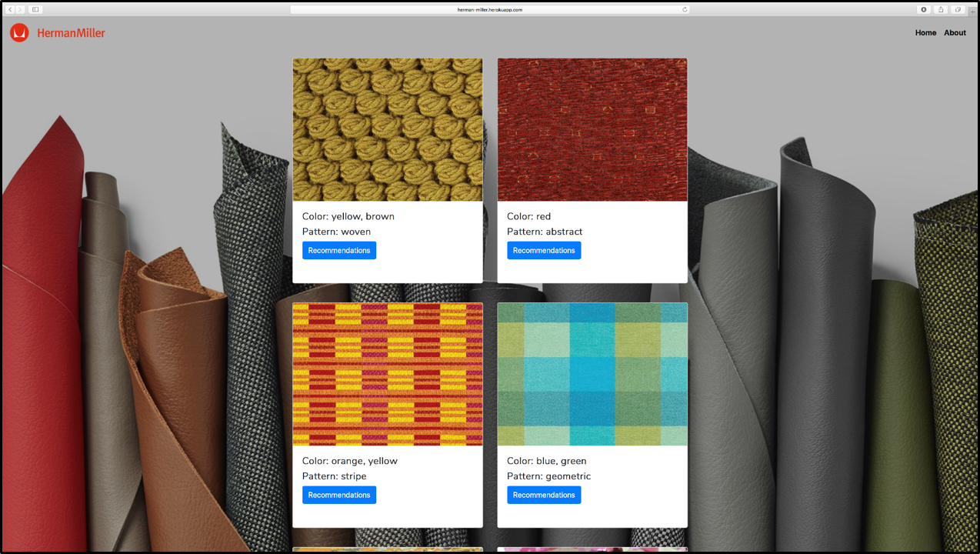Click the address bar with herman-miller.herokuapp.com
980x554 pixels.
point(490,9)
